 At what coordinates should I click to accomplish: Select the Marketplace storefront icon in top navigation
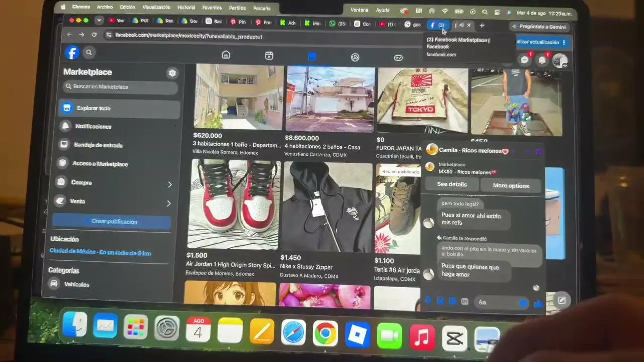point(312,57)
